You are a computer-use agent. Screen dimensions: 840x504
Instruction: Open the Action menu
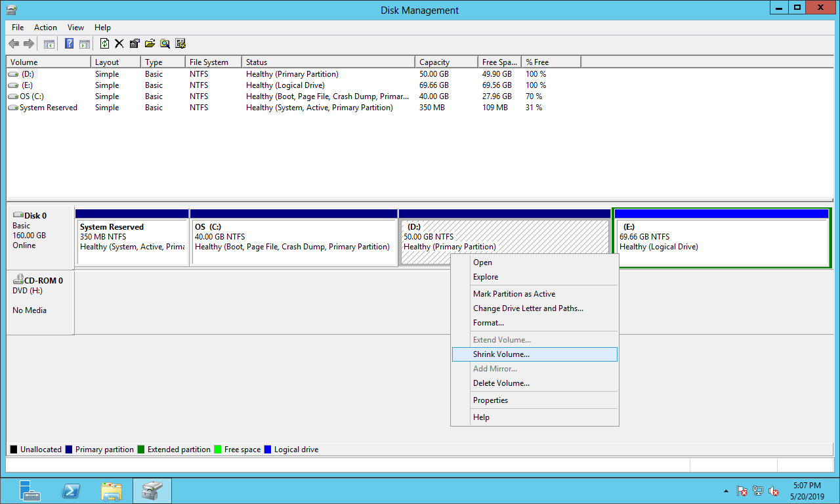(45, 28)
